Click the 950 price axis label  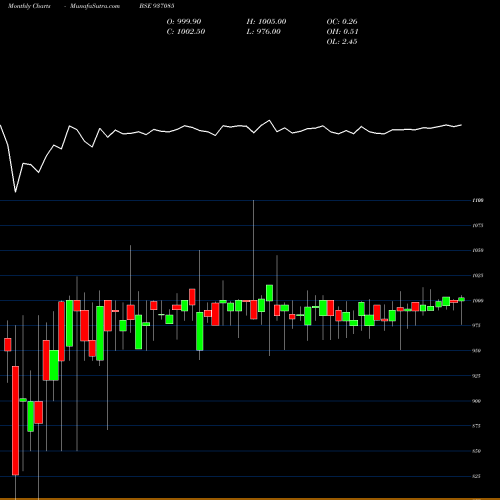(477, 351)
